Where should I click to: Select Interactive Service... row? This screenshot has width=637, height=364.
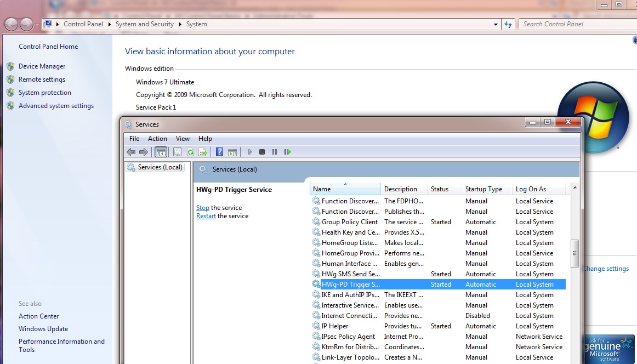tap(438, 305)
